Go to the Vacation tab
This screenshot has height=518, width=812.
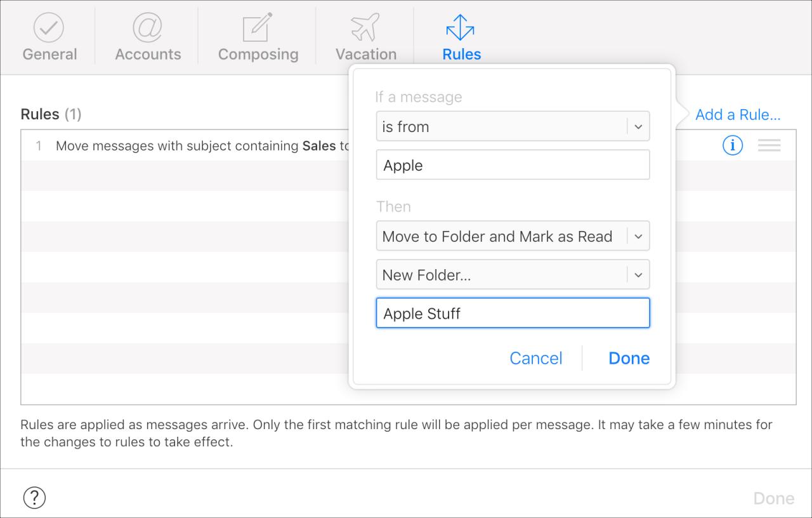click(x=365, y=37)
